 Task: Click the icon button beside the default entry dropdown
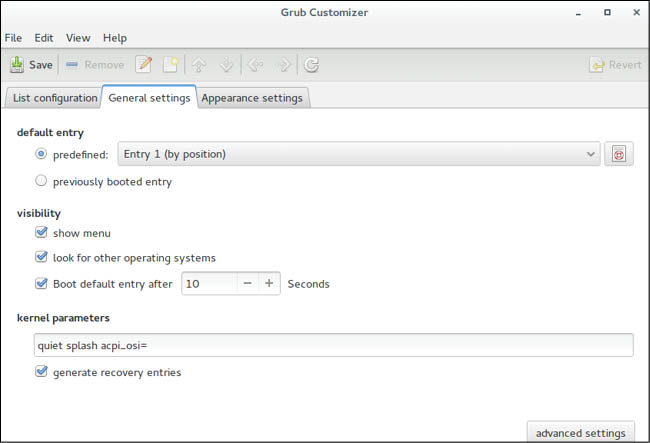(x=619, y=154)
